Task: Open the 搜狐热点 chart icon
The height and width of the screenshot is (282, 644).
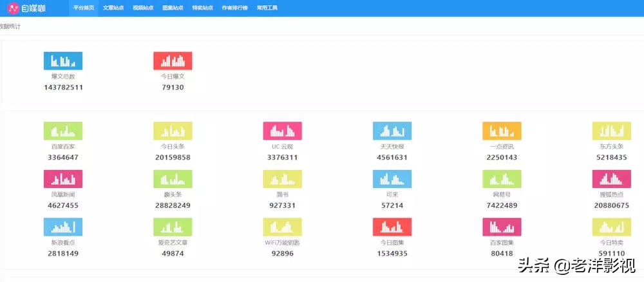Action: (612, 179)
